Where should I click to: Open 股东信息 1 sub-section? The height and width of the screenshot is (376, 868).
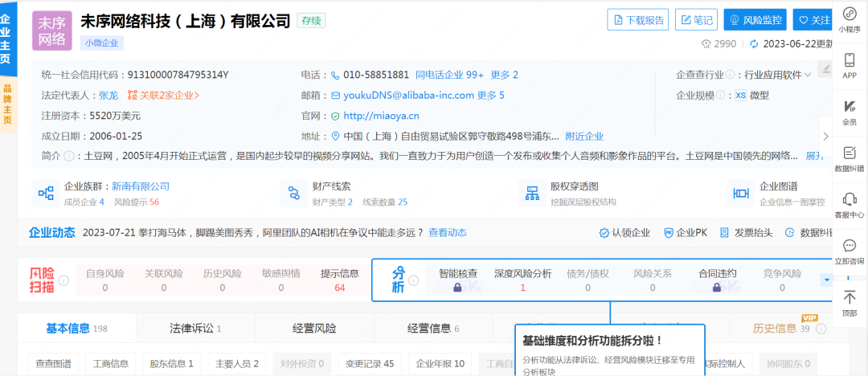(171, 364)
